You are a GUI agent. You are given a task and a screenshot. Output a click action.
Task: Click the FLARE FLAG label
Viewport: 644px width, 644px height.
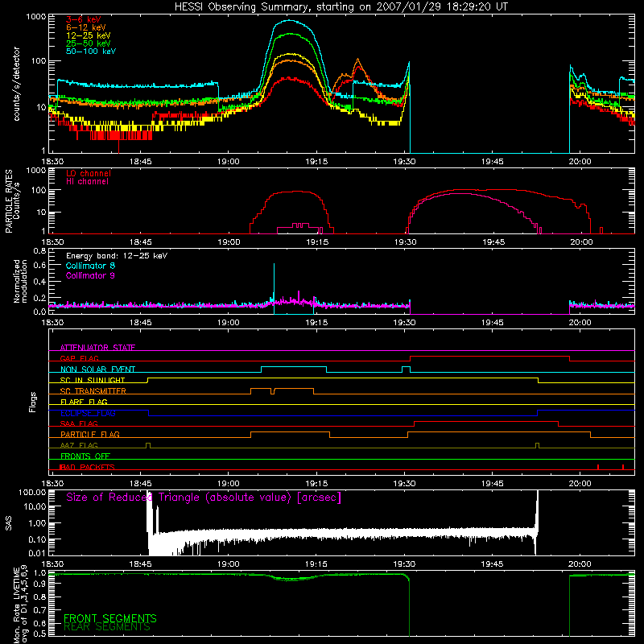pos(84,402)
